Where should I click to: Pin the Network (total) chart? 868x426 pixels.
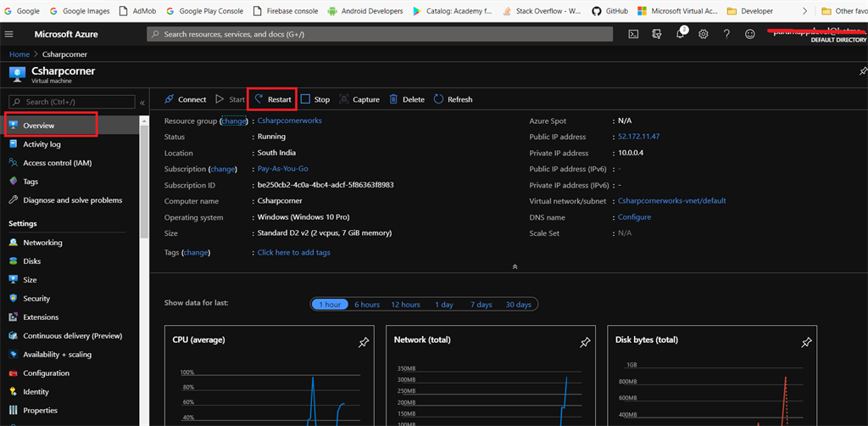pyautogui.click(x=585, y=343)
